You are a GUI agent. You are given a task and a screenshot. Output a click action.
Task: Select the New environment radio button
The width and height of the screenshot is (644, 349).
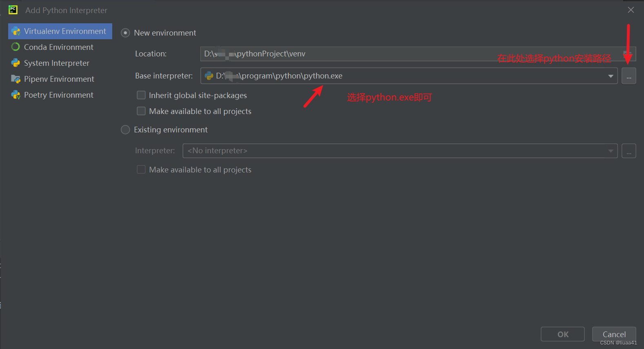[x=125, y=33]
